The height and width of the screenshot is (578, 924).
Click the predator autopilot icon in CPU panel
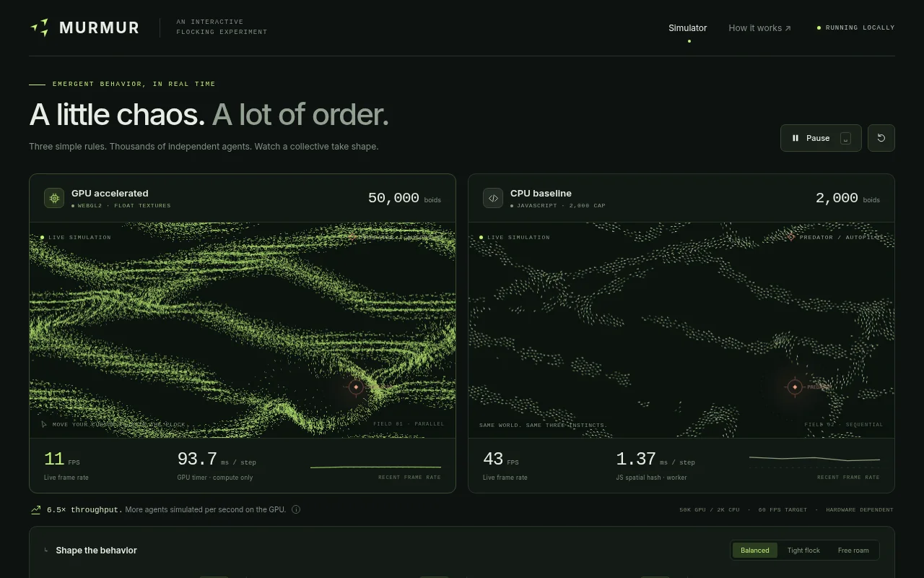791,237
